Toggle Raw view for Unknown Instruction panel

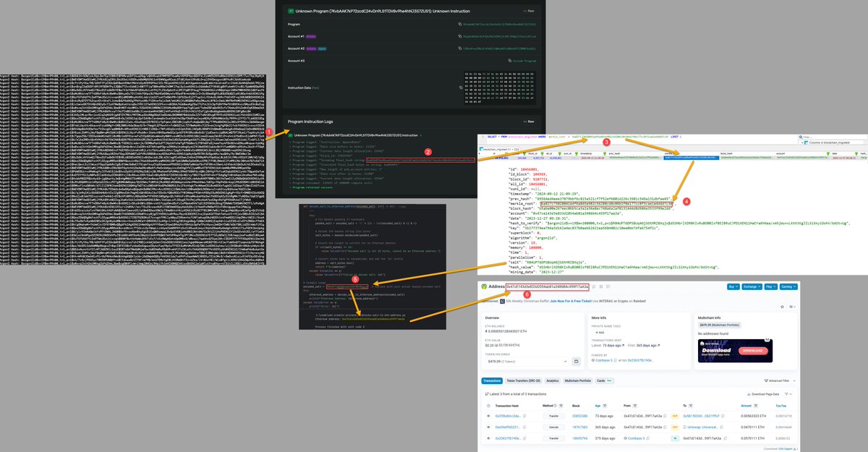pos(529,11)
